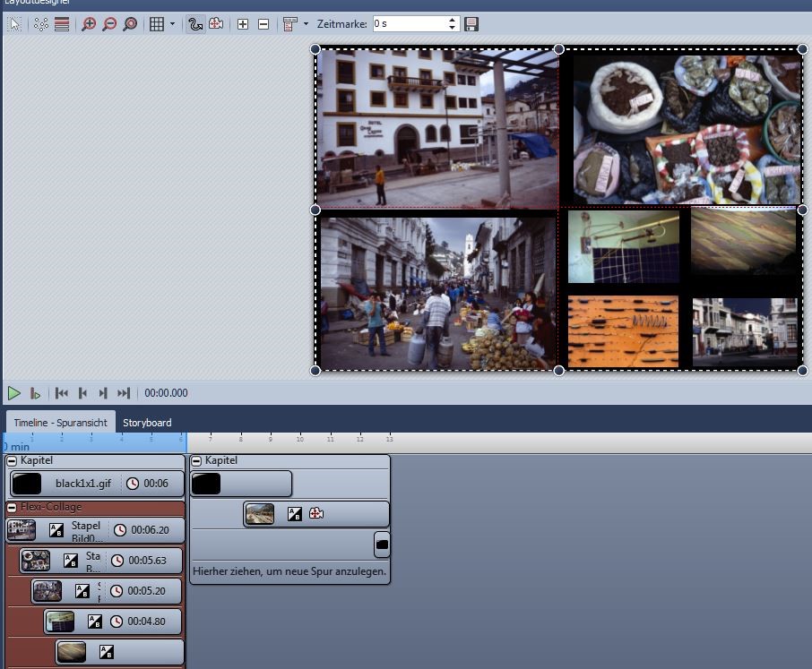Collapse the second Kapitel track
This screenshot has height=669, width=812.
[x=196, y=460]
